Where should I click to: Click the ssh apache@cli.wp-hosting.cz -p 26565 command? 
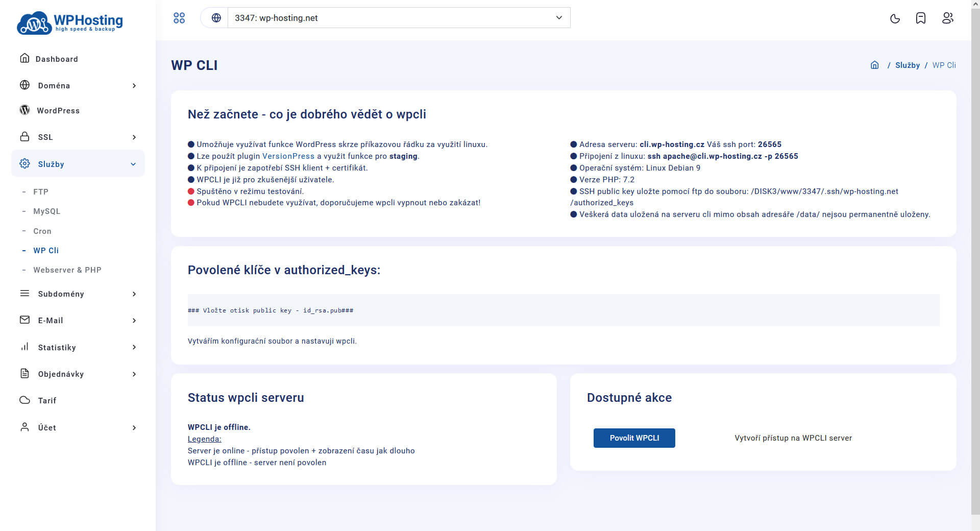723,156
